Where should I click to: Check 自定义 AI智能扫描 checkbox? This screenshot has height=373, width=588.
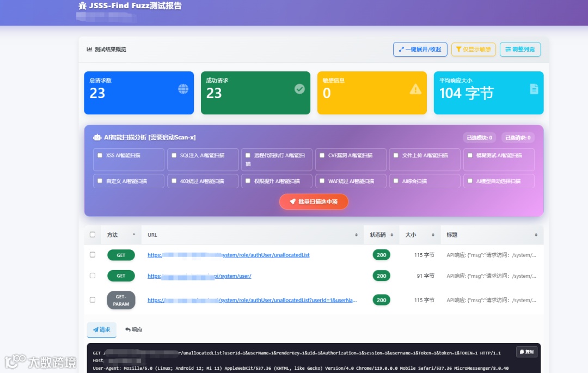(x=100, y=181)
